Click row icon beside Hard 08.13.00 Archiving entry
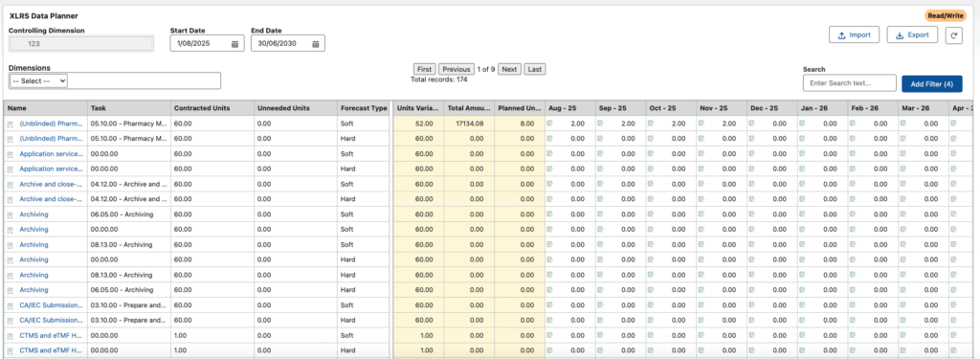Screen dimensions: 980x359 coord(10,275)
